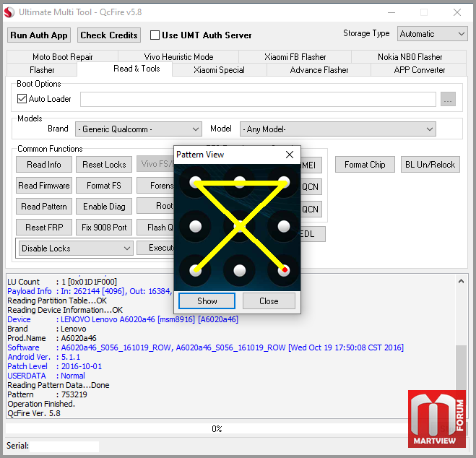Click the 0% progress bar

217,429
